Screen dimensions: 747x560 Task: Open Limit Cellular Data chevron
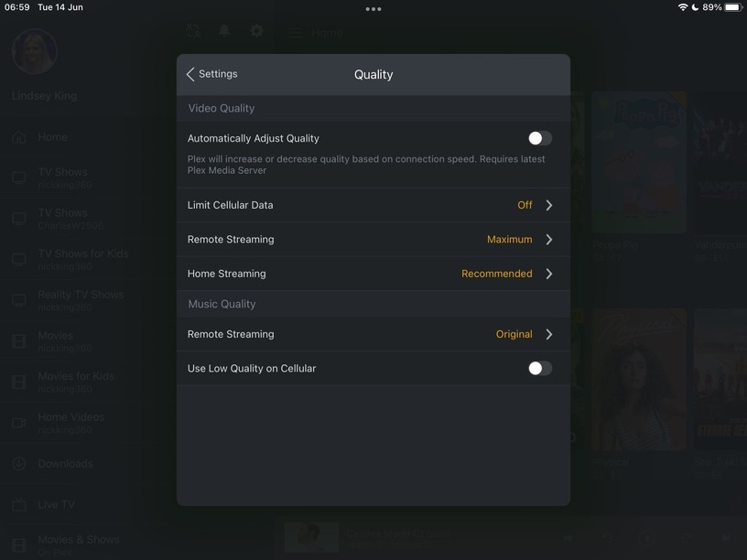coord(549,205)
